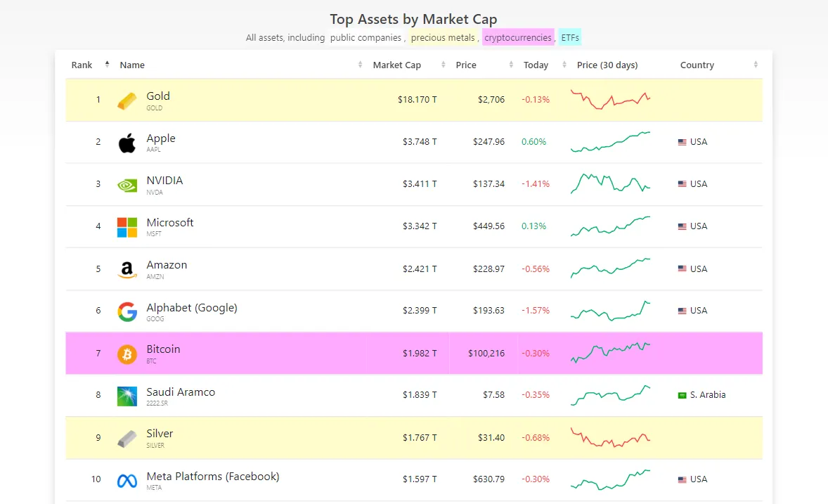
Task: Open the Alphabet (Google) name link
Action: coord(191,308)
